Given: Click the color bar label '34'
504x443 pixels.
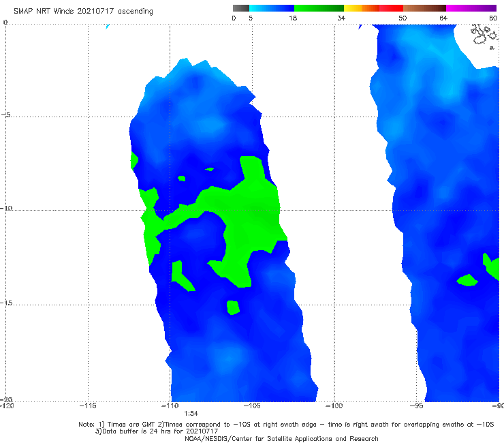Looking at the screenshot, I should point(341,18).
